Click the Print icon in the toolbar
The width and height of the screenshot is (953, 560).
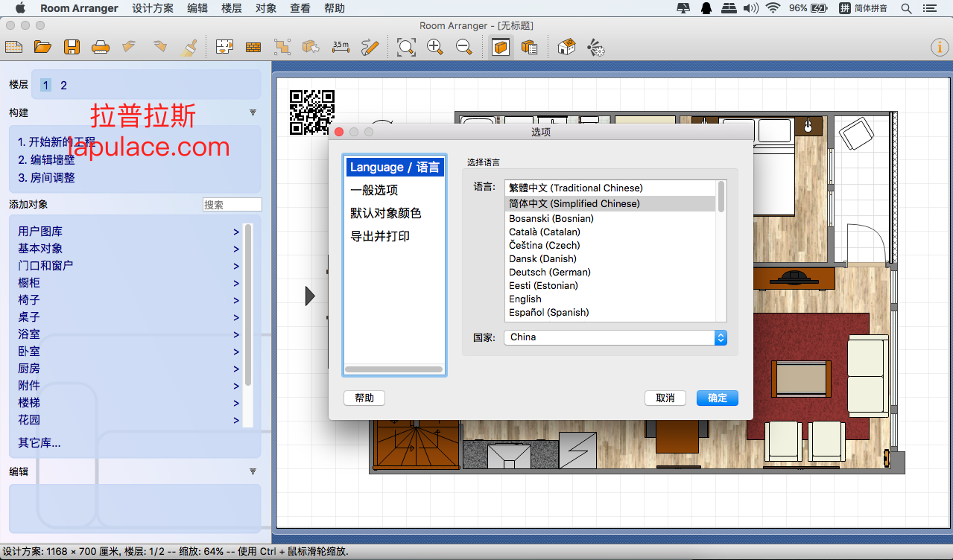point(101,48)
